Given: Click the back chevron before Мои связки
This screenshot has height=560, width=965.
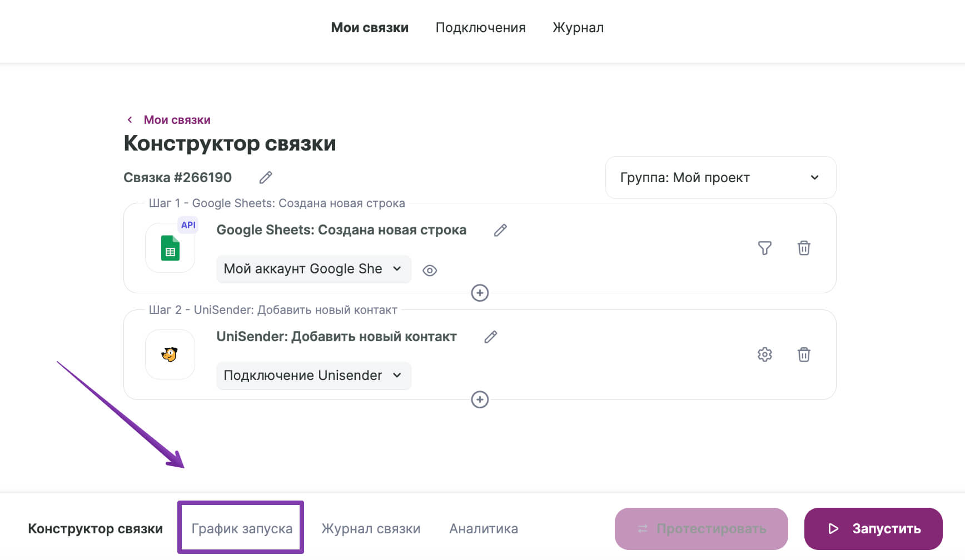Looking at the screenshot, I should point(130,120).
